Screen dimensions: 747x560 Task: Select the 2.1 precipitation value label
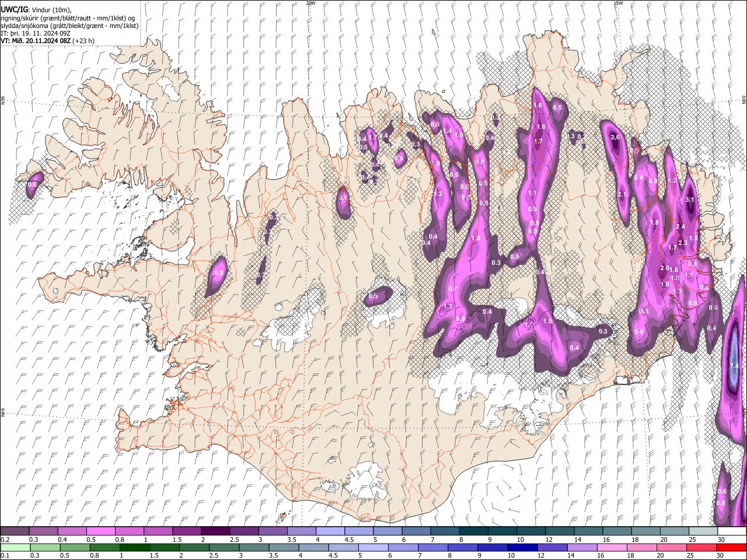click(x=622, y=194)
